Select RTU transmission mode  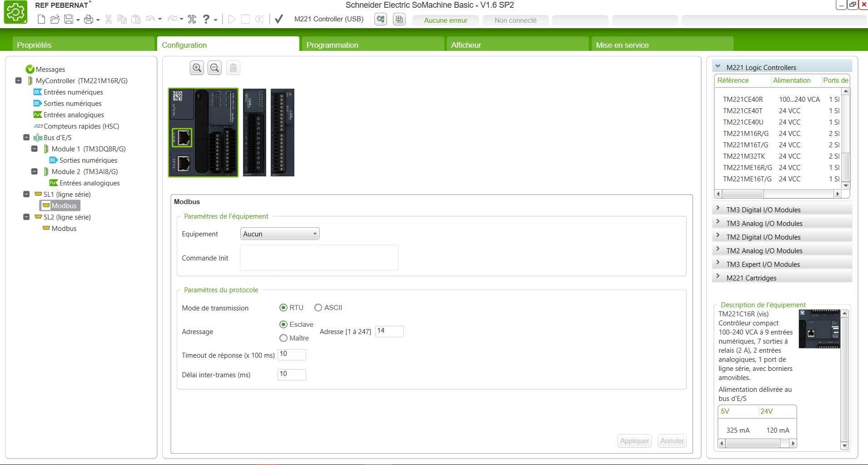click(x=283, y=308)
